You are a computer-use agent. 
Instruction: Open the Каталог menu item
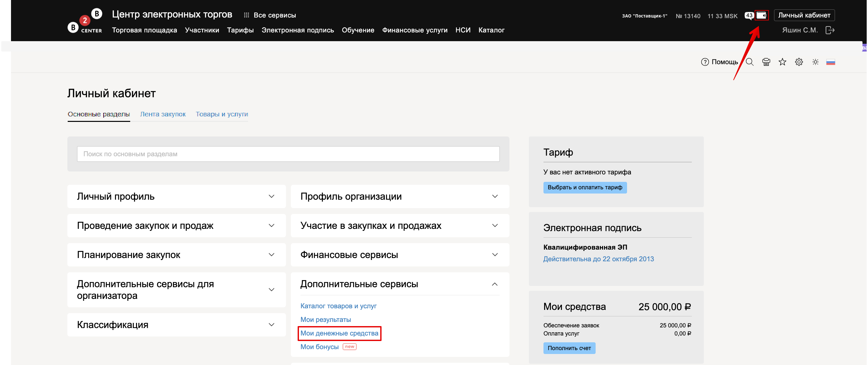coord(491,30)
